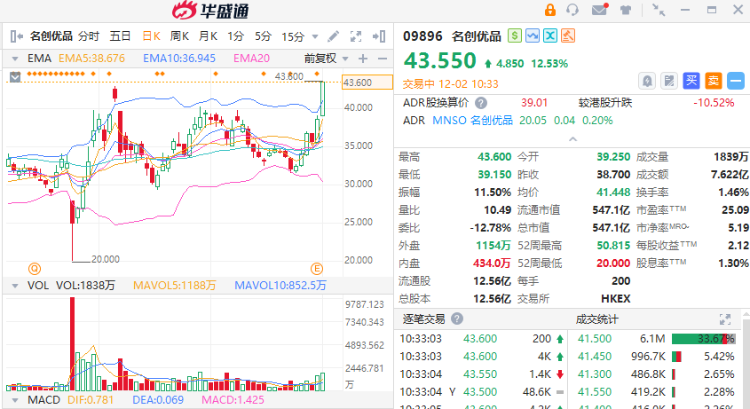Screen dimensions: 750x409
Task: Switch to 五日 chart tab
Action: pyautogui.click(x=120, y=36)
